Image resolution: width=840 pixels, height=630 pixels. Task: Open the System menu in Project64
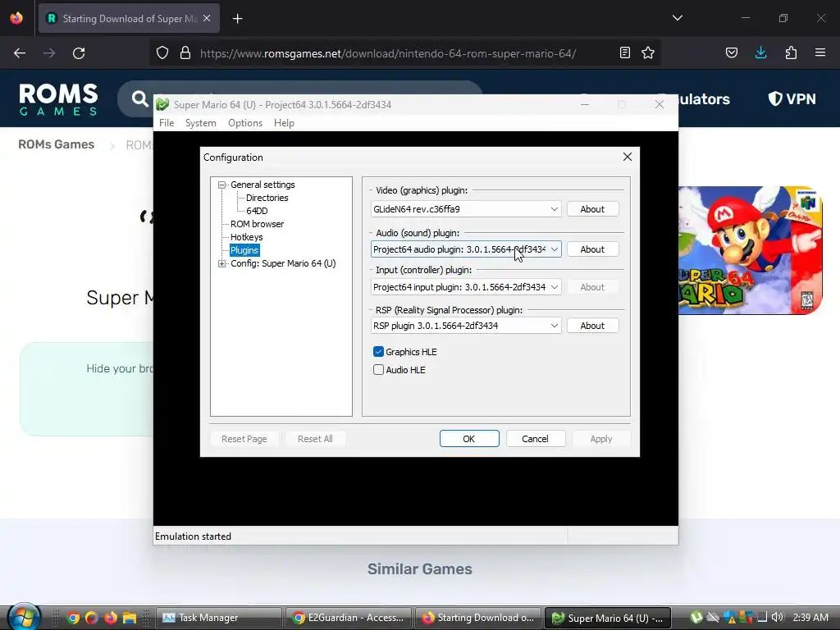coord(201,123)
